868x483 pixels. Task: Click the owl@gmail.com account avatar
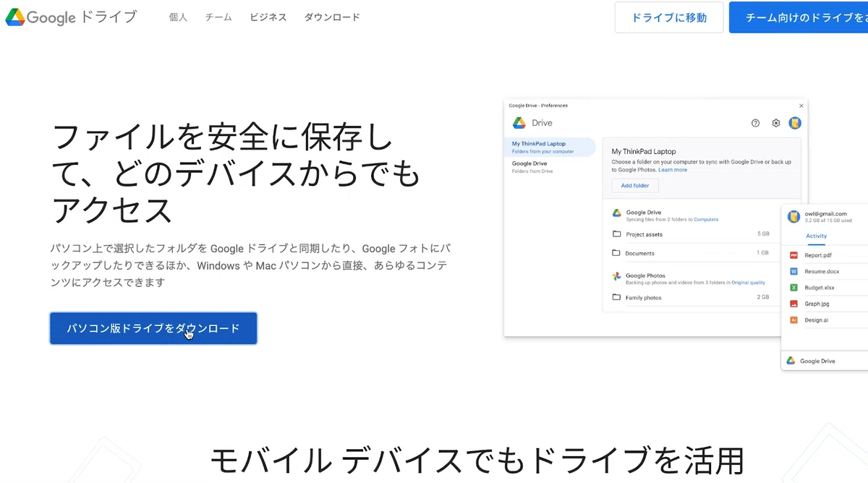pyautogui.click(x=793, y=217)
